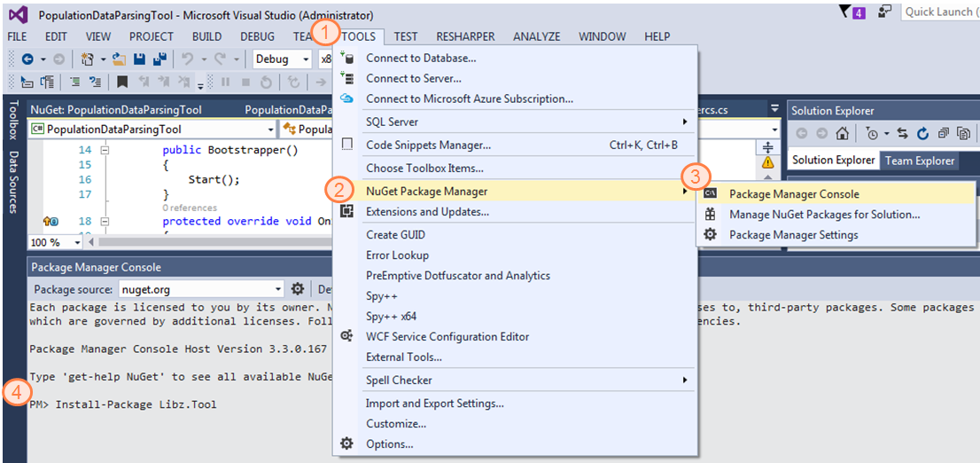
Task: Open the ANALYZE menu
Action: click(537, 37)
